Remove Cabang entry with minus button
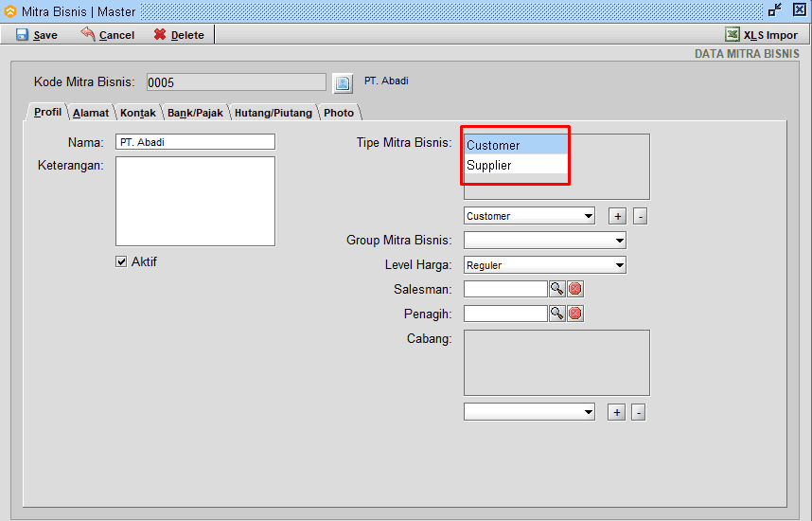 tap(639, 412)
